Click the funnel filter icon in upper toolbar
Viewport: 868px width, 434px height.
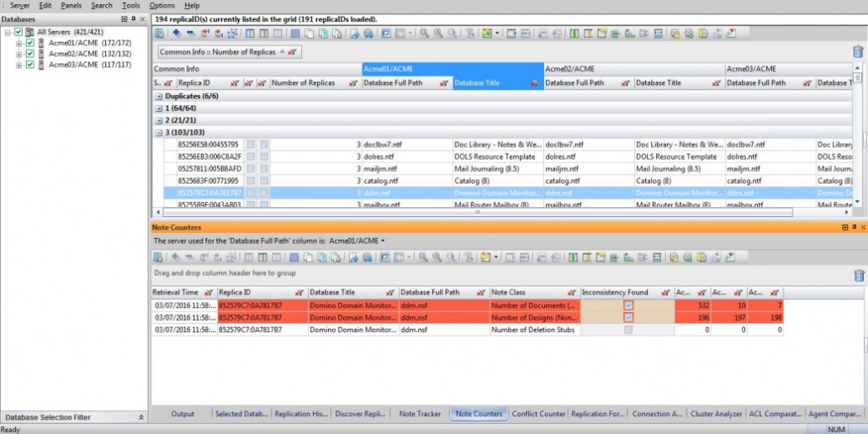[470, 33]
